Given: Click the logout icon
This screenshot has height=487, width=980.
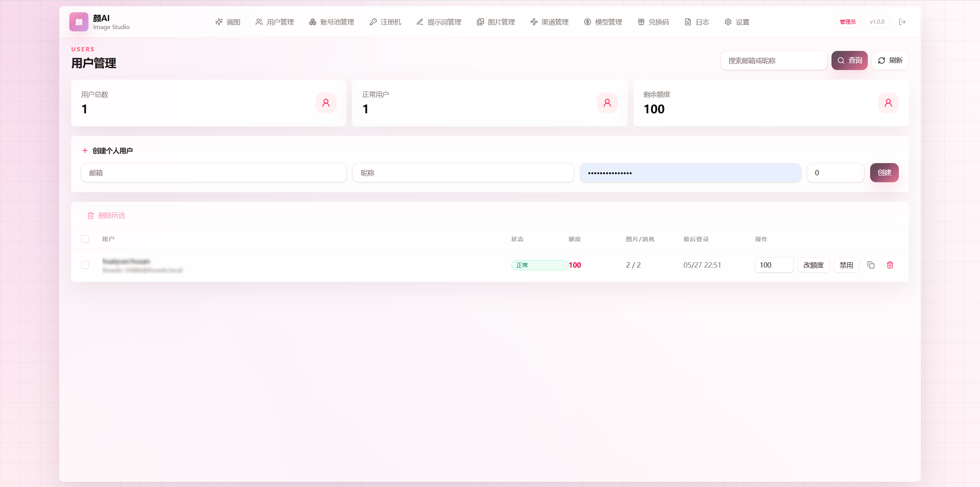Looking at the screenshot, I should click(902, 22).
